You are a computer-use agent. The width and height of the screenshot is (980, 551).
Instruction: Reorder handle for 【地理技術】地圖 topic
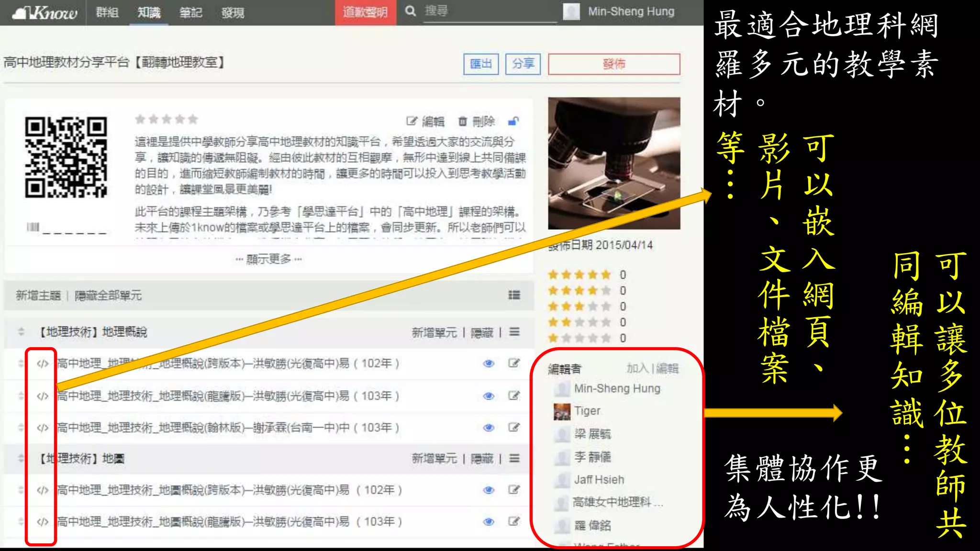[21, 458]
